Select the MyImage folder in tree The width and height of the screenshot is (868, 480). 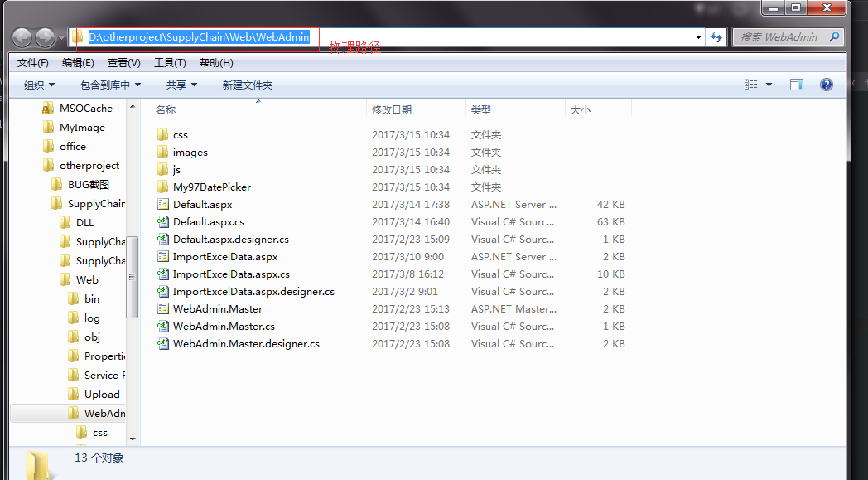tap(82, 128)
